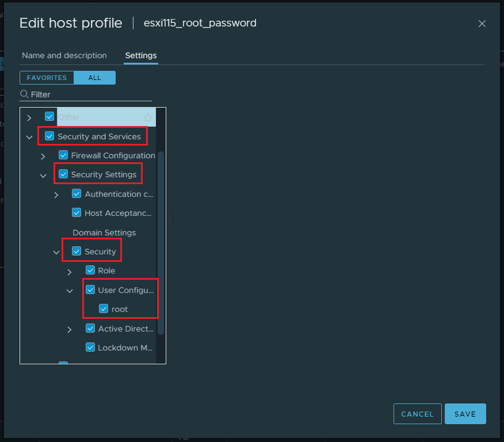Uncheck the Security and Services checkbox
This screenshot has height=442, width=504.
[49, 136]
